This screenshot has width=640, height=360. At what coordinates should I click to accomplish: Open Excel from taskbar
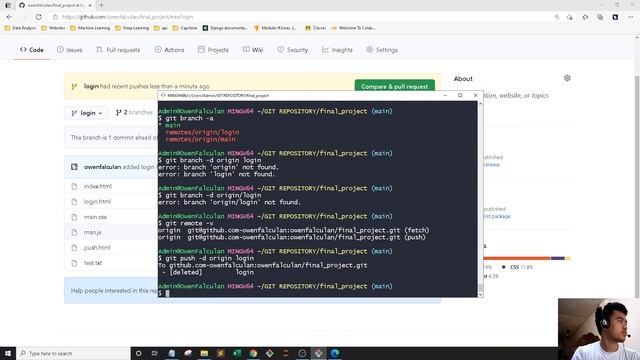(237, 353)
